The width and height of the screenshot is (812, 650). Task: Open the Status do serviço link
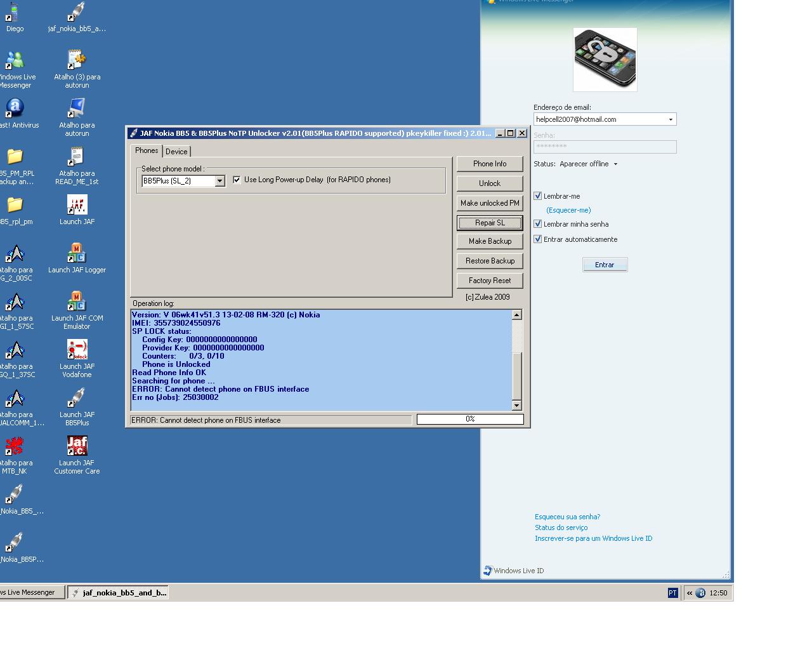[561, 527]
